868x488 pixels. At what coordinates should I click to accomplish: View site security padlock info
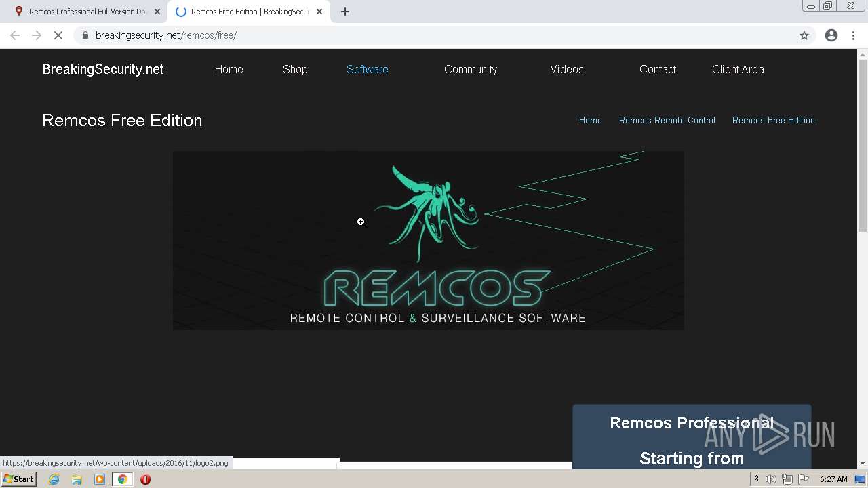point(85,35)
